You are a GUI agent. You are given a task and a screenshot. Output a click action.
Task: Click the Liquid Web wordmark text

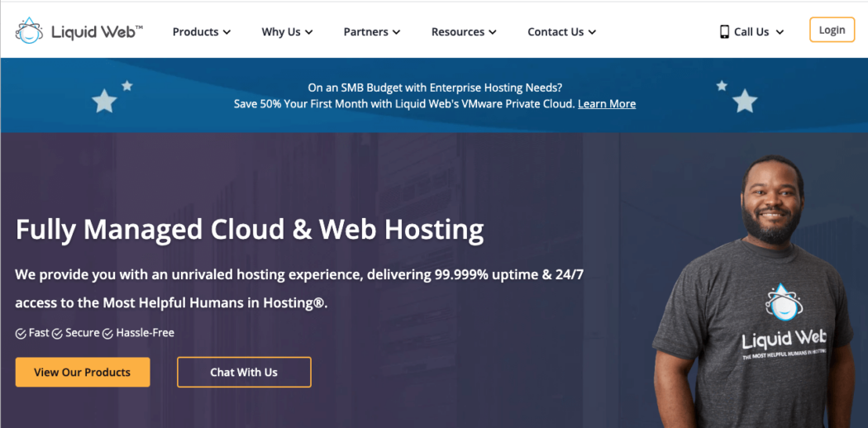click(x=97, y=31)
